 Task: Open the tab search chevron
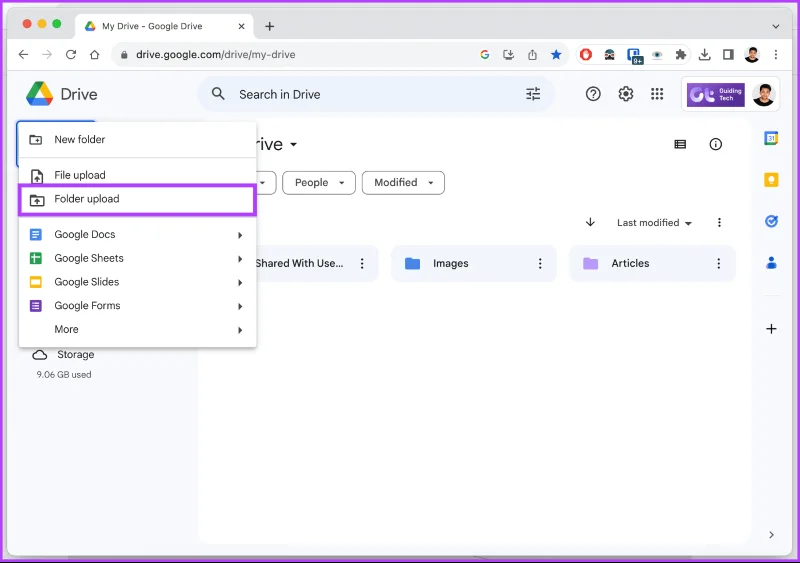click(776, 26)
